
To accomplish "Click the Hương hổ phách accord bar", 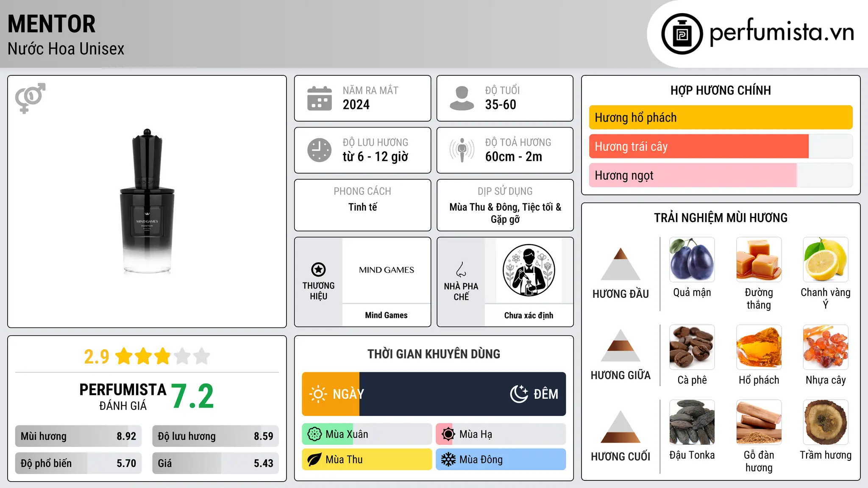I will [x=721, y=117].
